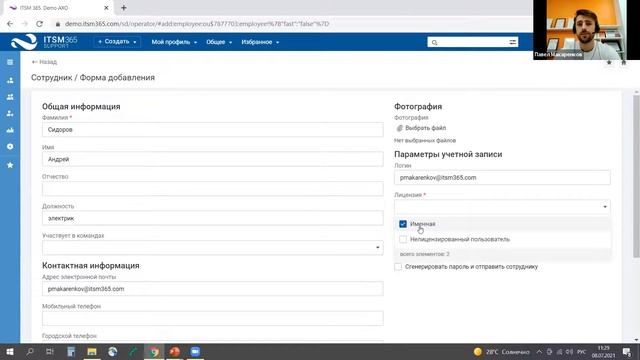Open Task View in taskbar
The image size is (640, 360).
pos(50,351)
